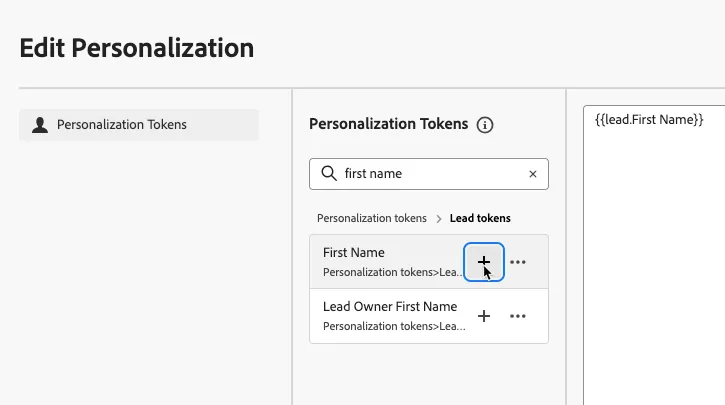Select the First Name token row

click(429, 262)
